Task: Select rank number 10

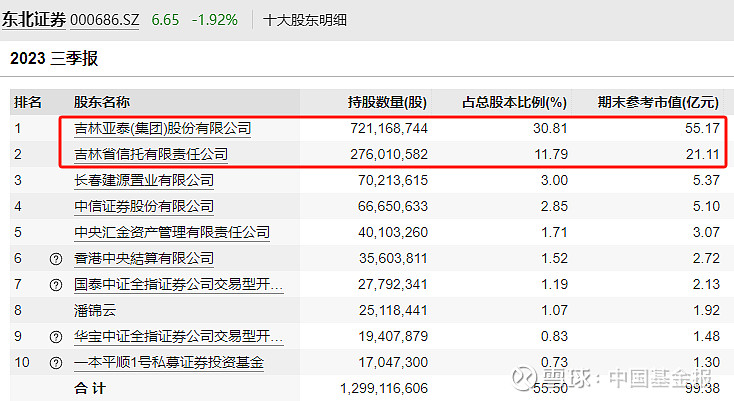Action: (x=22, y=362)
